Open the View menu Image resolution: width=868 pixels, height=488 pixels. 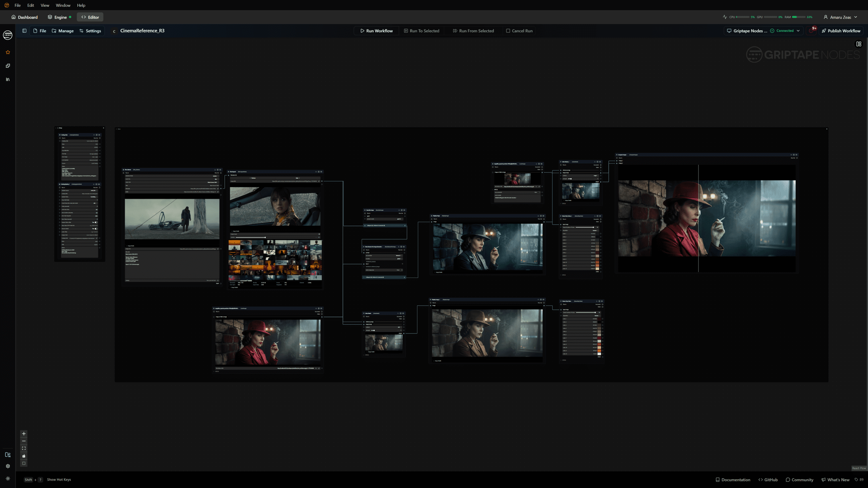click(x=44, y=5)
